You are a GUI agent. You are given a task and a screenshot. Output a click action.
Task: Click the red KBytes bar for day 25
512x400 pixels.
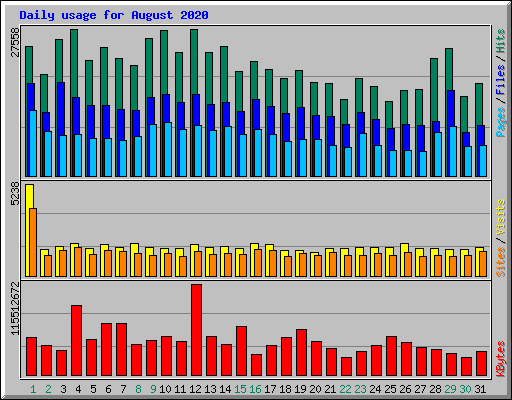click(x=391, y=356)
